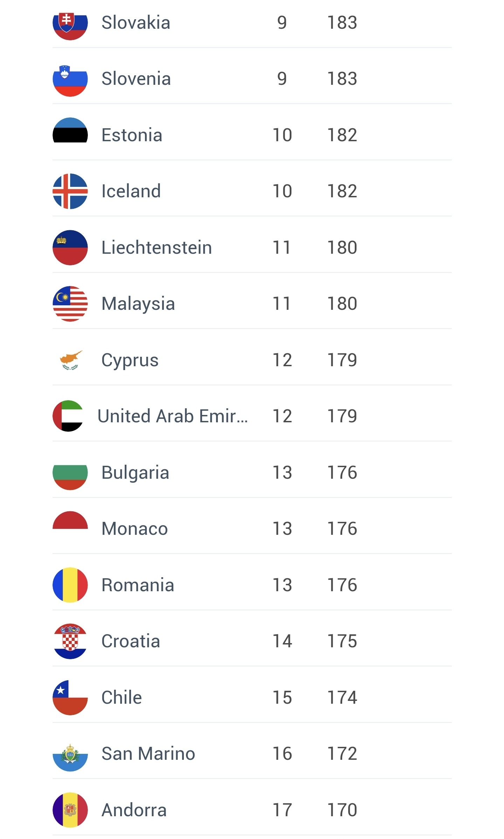
Task: Tap the Iceland flag icon
Action: pyautogui.click(x=70, y=191)
